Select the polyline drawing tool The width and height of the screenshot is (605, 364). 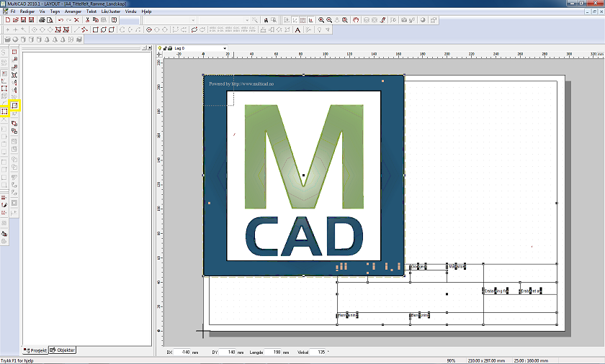[84, 29]
